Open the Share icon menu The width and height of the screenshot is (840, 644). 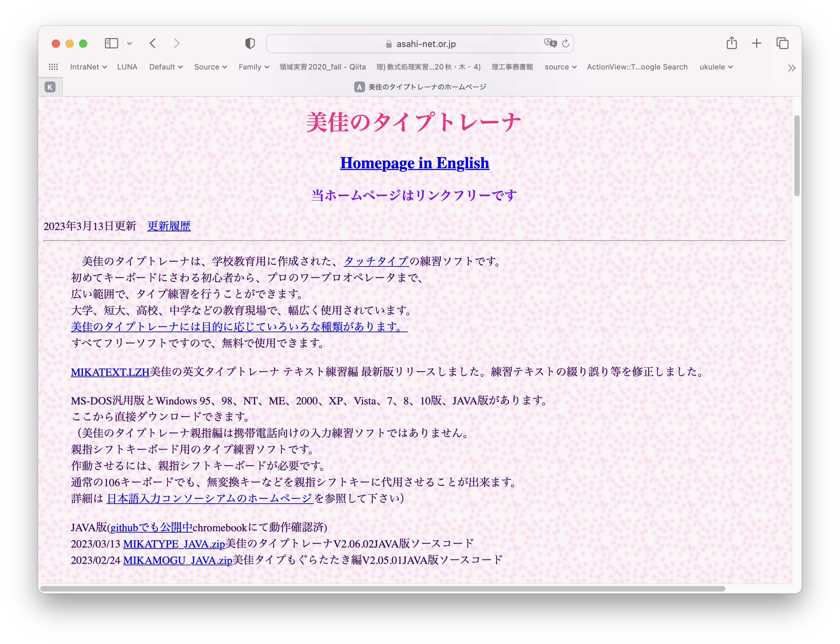(732, 43)
